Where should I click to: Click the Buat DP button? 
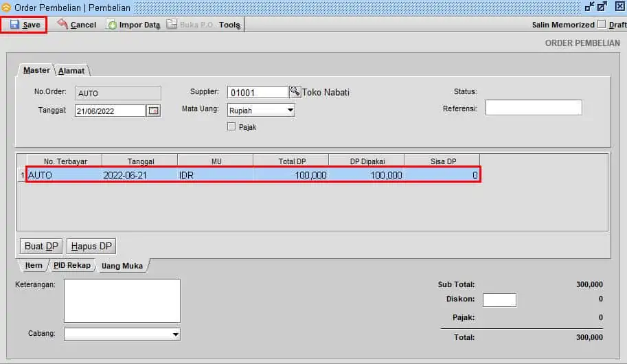[41, 246]
